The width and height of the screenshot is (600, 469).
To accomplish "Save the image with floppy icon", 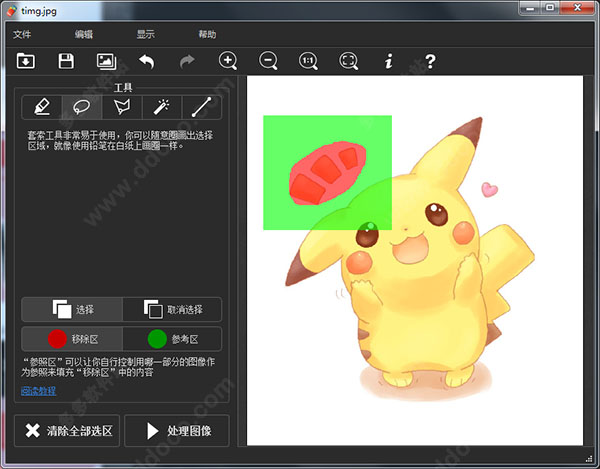I will click(66, 61).
